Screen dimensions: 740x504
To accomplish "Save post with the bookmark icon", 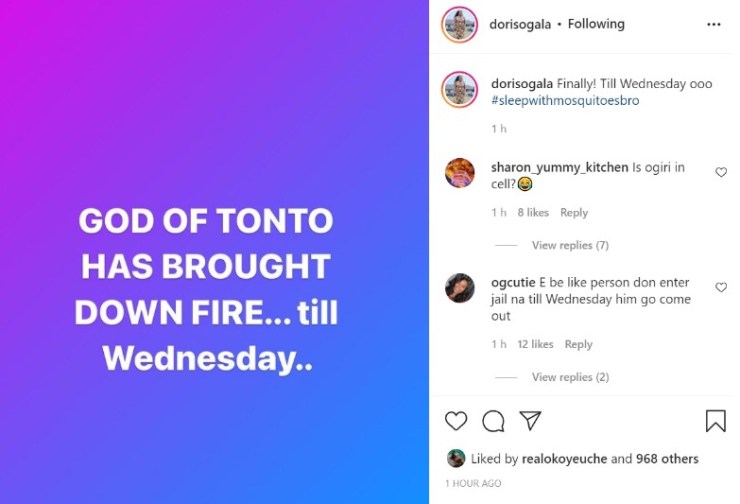I will [715, 421].
